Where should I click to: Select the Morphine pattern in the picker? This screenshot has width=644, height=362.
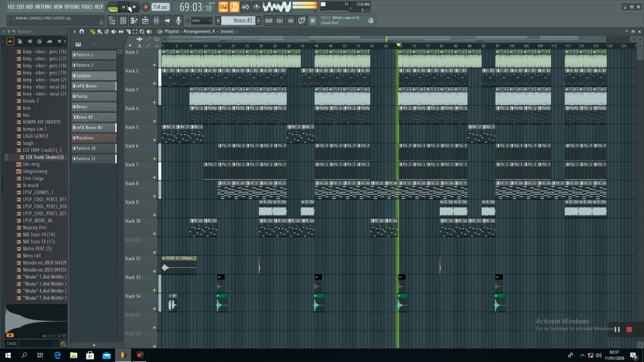(94, 138)
